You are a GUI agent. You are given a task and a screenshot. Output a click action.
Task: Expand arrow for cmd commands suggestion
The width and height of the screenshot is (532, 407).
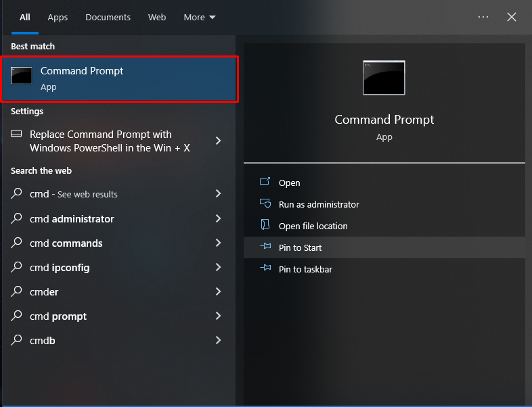point(218,243)
